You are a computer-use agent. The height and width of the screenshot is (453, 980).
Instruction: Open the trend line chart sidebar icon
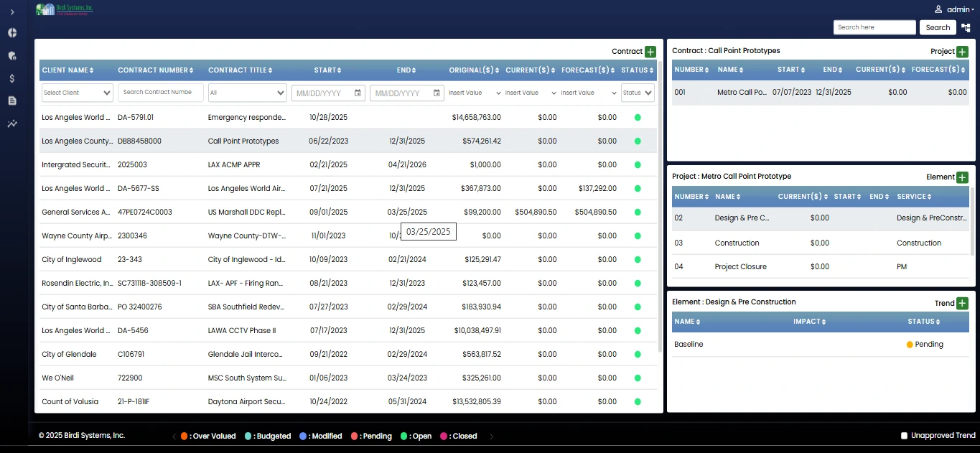12,123
